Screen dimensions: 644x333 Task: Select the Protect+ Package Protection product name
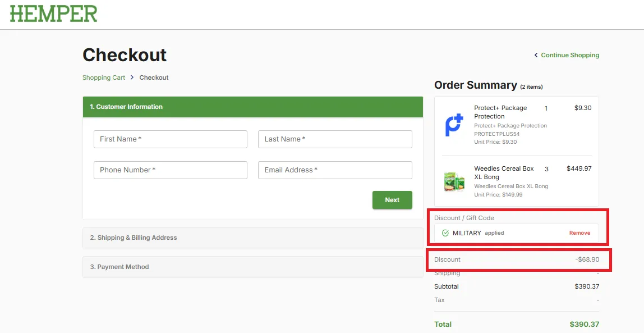tap(500, 112)
